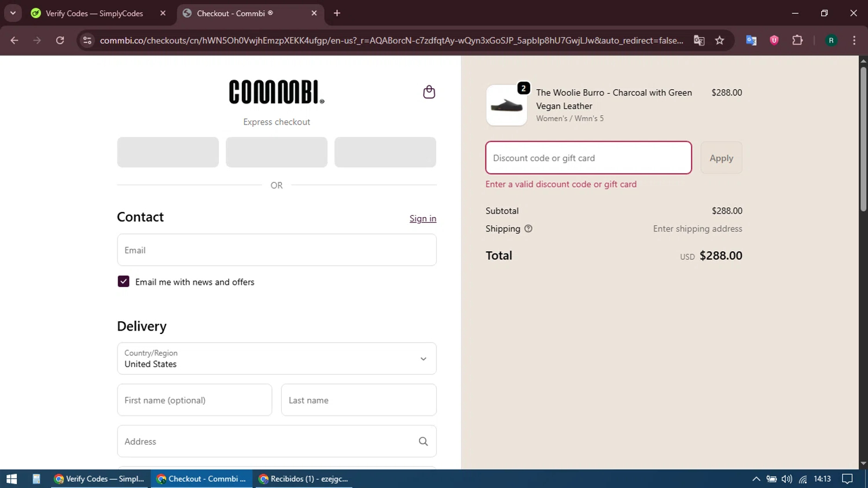
Task: Click the Discount code or gift card field
Action: [x=589, y=157]
